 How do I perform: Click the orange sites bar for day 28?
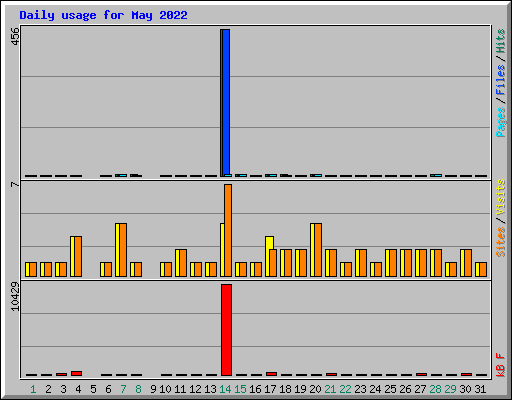[438, 263]
